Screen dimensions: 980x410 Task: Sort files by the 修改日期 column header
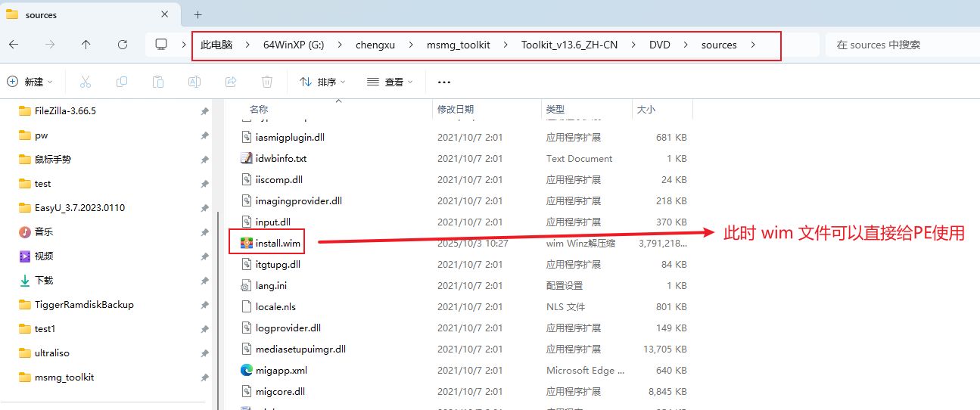(456, 110)
